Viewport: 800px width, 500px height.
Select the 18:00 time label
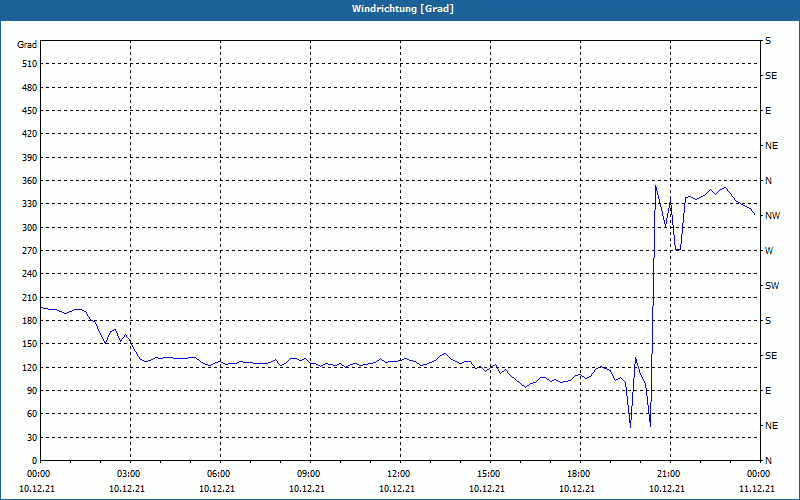(x=577, y=474)
